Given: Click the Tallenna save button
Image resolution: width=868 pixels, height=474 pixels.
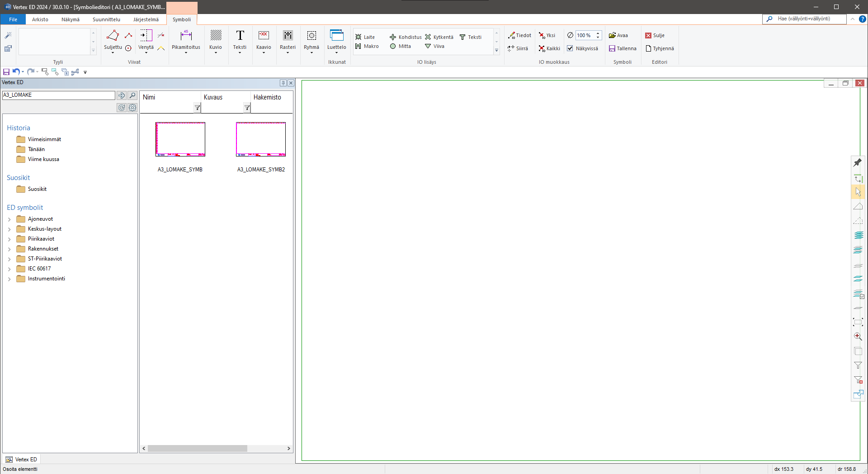Looking at the screenshot, I should (x=623, y=48).
